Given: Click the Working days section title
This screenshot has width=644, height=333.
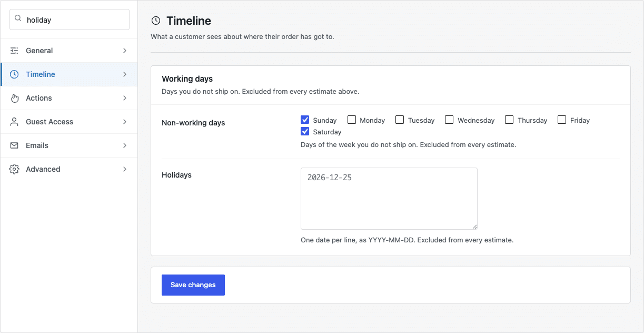Looking at the screenshot, I should coord(187,79).
